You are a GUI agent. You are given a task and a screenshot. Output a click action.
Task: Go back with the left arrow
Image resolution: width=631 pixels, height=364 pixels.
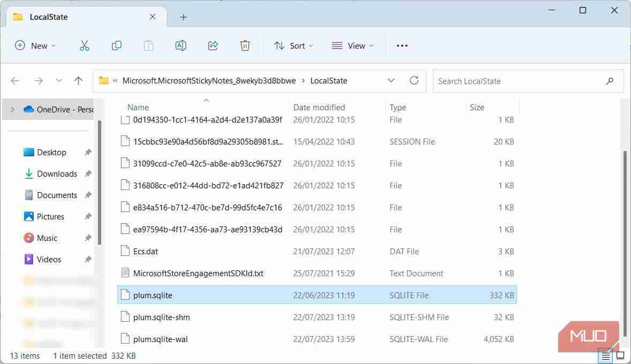[x=16, y=81]
